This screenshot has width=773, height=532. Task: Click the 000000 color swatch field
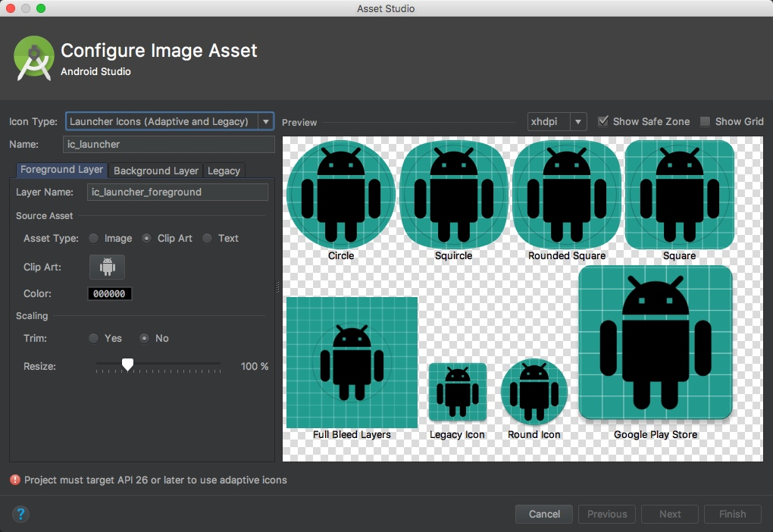(x=110, y=293)
